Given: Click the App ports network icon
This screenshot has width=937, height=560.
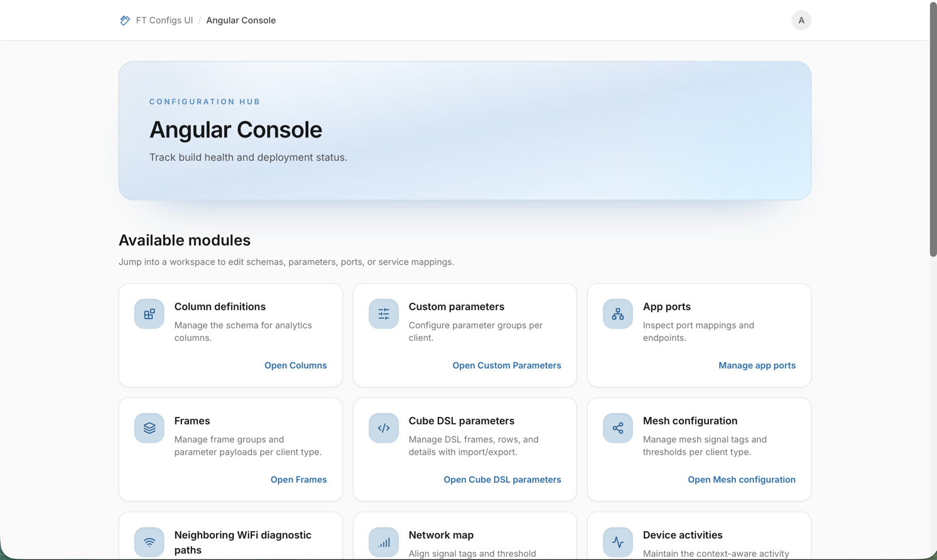Looking at the screenshot, I should tap(617, 314).
